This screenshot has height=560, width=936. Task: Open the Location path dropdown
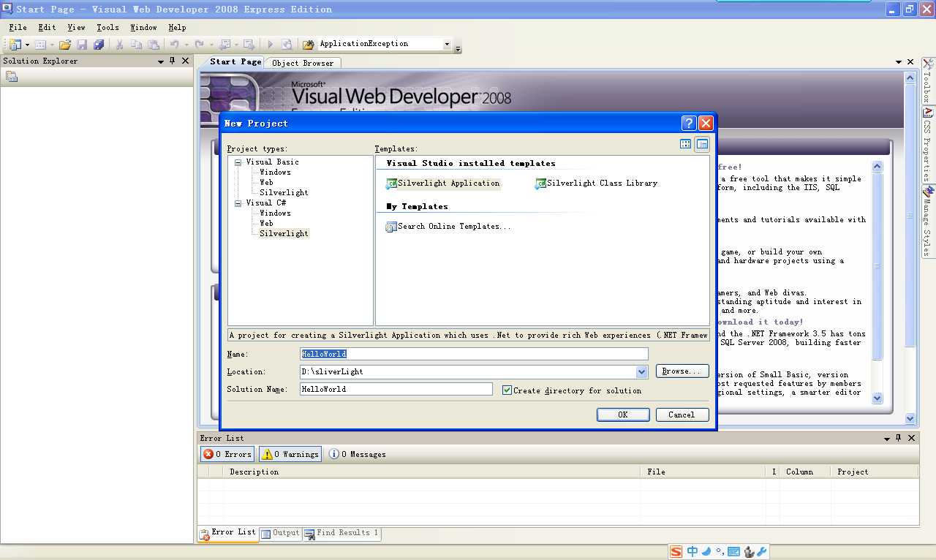[x=641, y=372]
